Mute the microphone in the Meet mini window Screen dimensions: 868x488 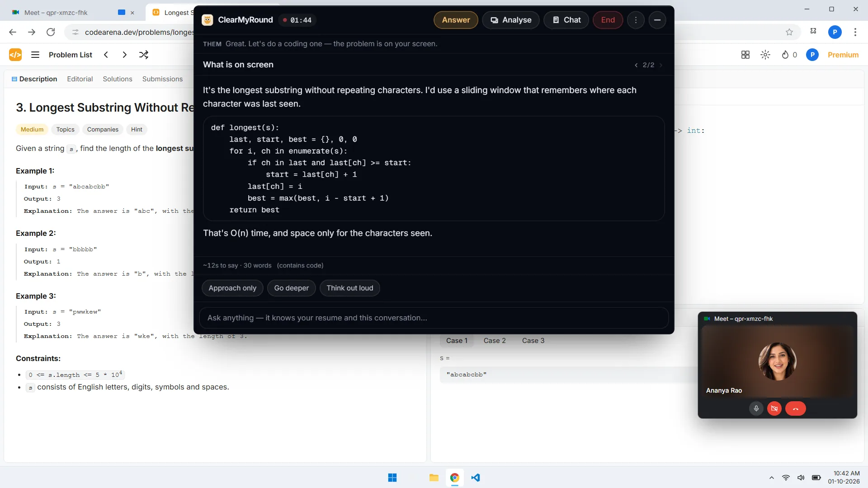[x=756, y=408]
